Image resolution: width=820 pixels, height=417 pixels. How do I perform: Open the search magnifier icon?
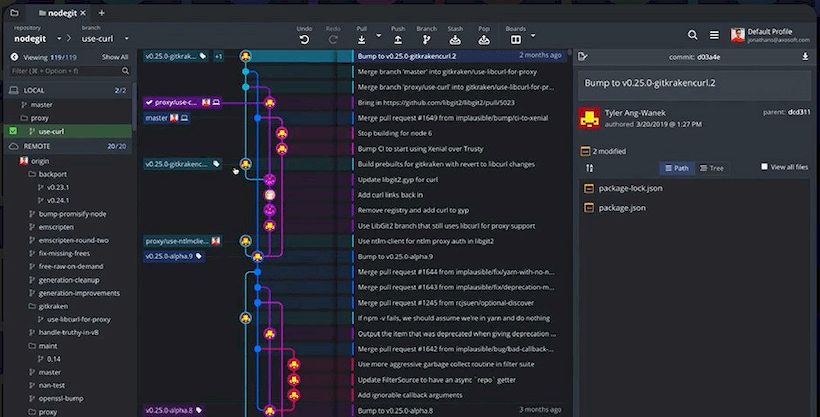point(692,35)
